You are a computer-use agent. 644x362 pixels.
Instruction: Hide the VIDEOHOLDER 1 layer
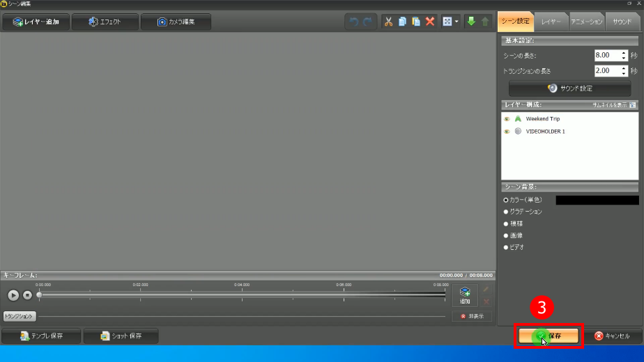[507, 131]
